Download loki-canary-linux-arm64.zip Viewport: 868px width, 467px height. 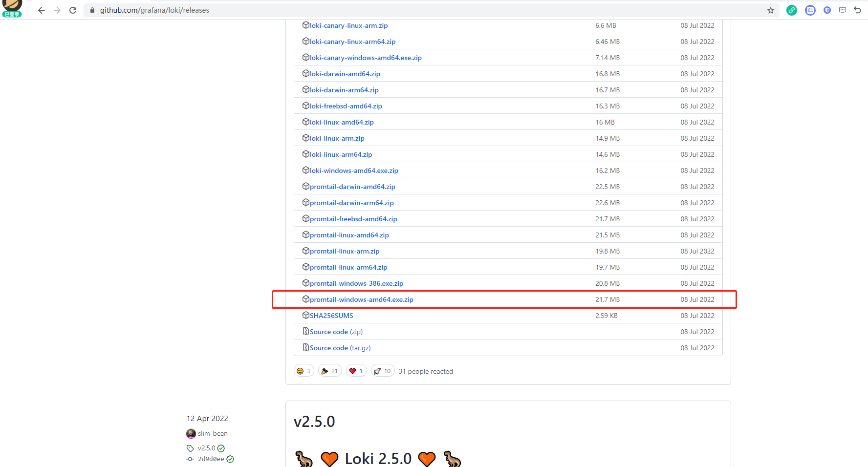[352, 42]
